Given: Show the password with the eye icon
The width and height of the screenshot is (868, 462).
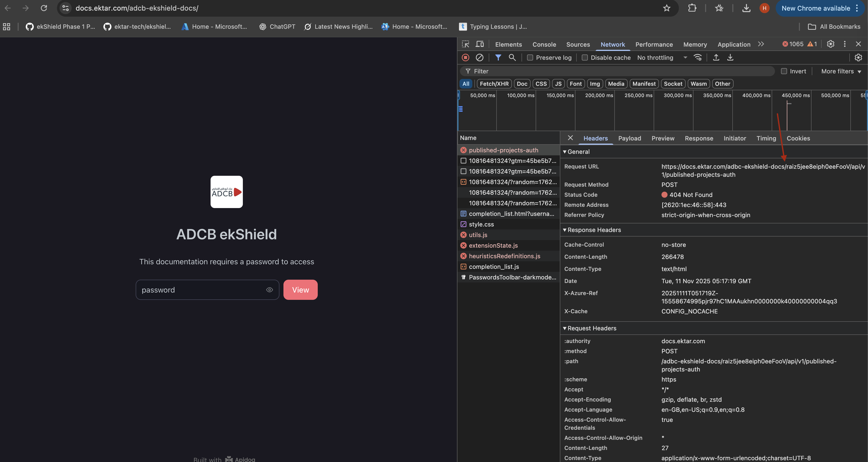Looking at the screenshot, I should 269,290.
